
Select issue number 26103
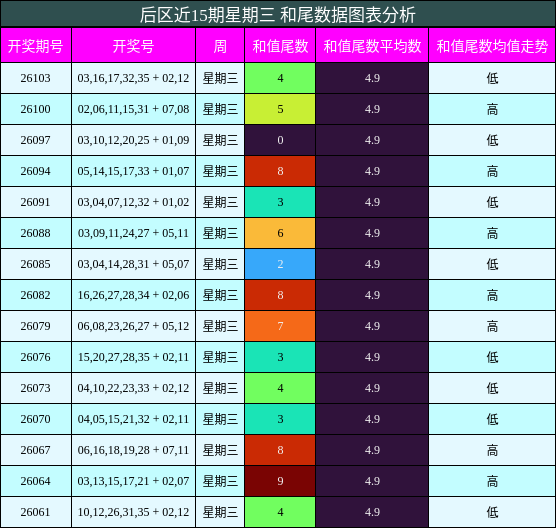pos(35,78)
